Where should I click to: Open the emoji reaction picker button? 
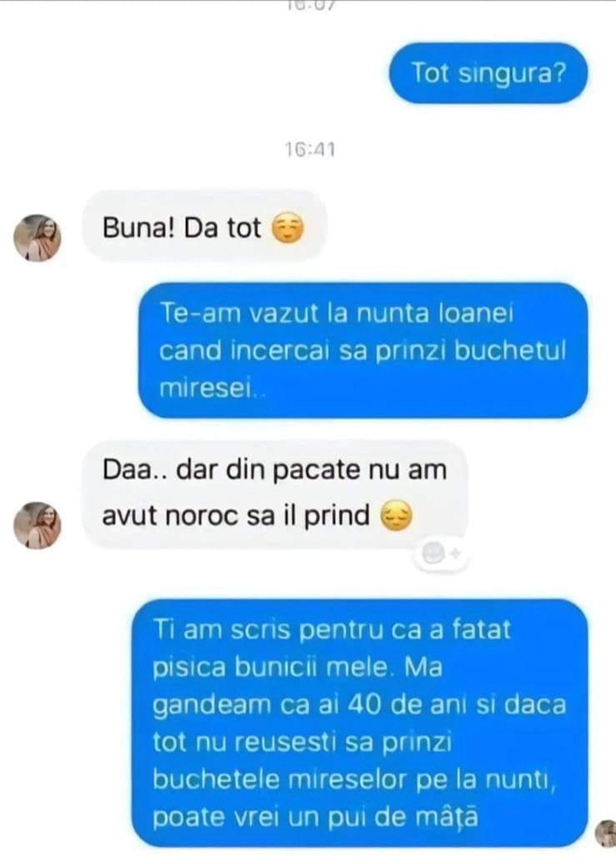pyautogui.click(x=440, y=553)
